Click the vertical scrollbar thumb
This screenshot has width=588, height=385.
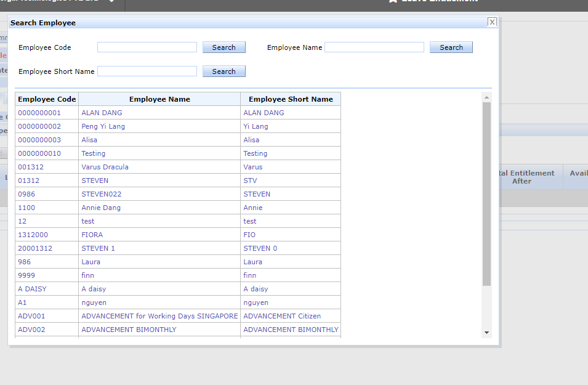486,194
